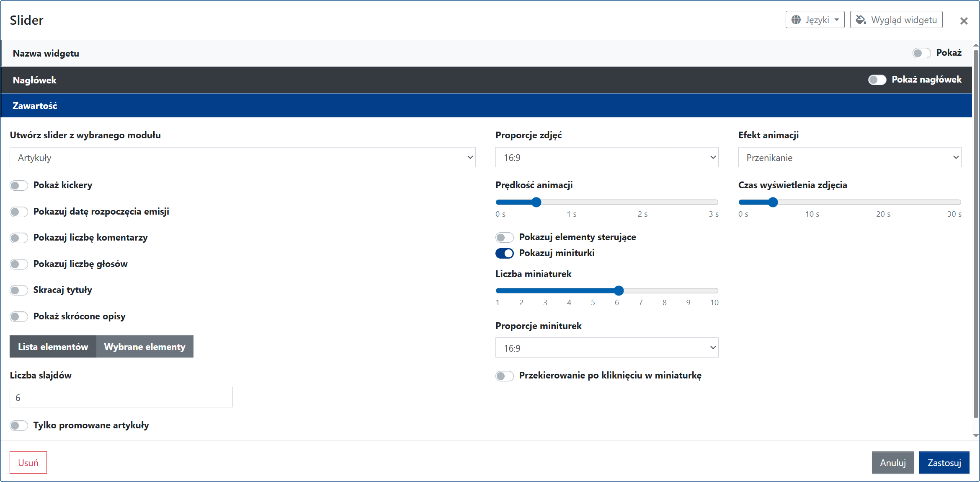Click the red Usuń button
Image resolution: width=980 pixels, height=482 pixels.
(x=28, y=463)
